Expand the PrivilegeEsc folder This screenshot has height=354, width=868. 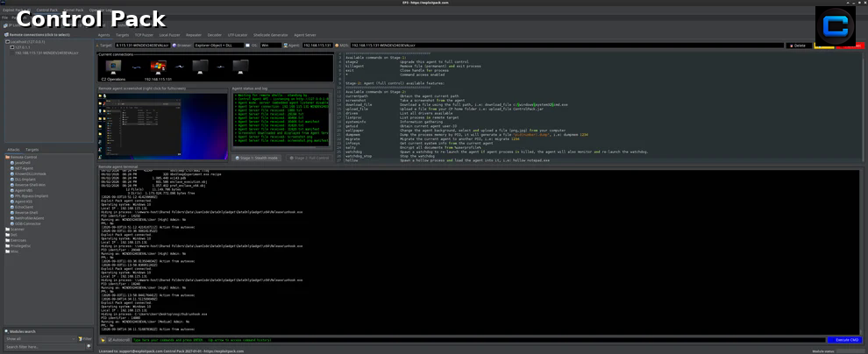[7, 245]
